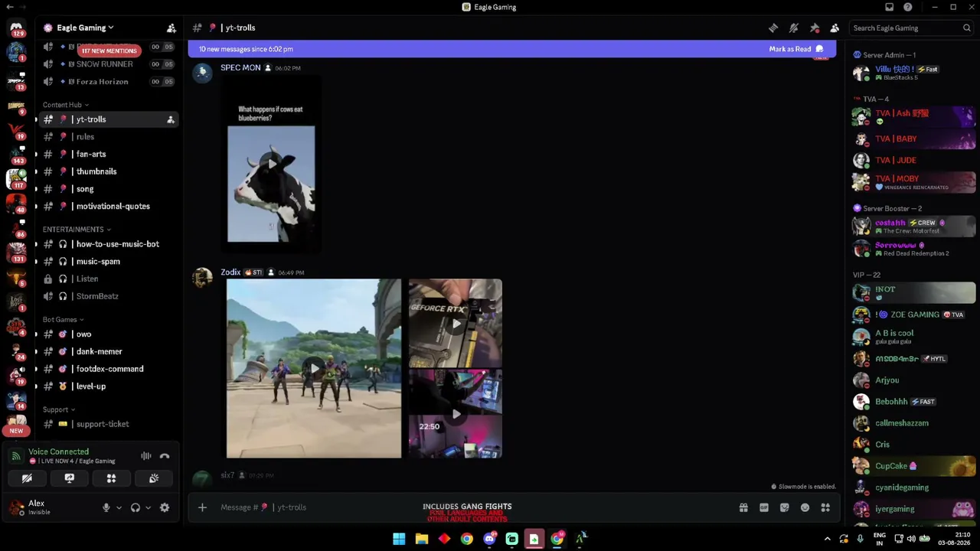Image resolution: width=980 pixels, height=551 pixels.
Task: Open the rules channel
Action: pos(107,137)
